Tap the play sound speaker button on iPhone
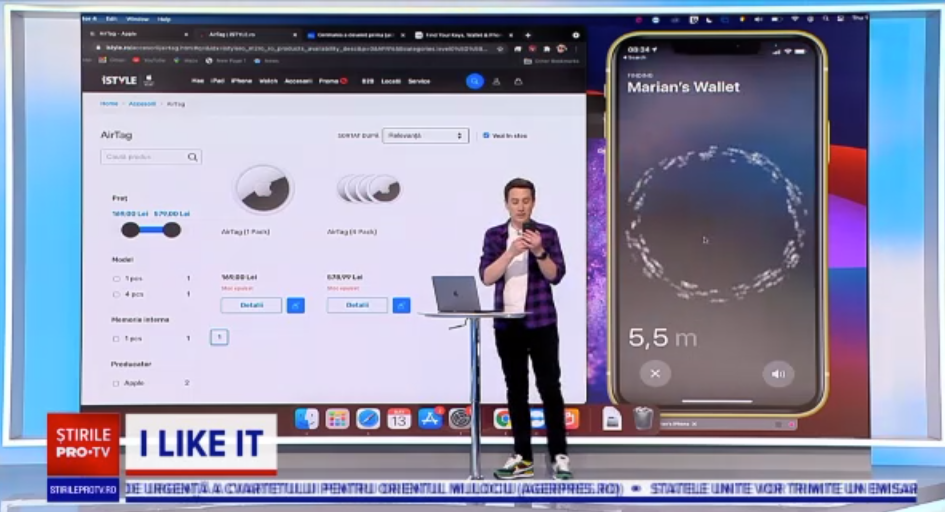The width and height of the screenshot is (945, 512). (x=778, y=374)
